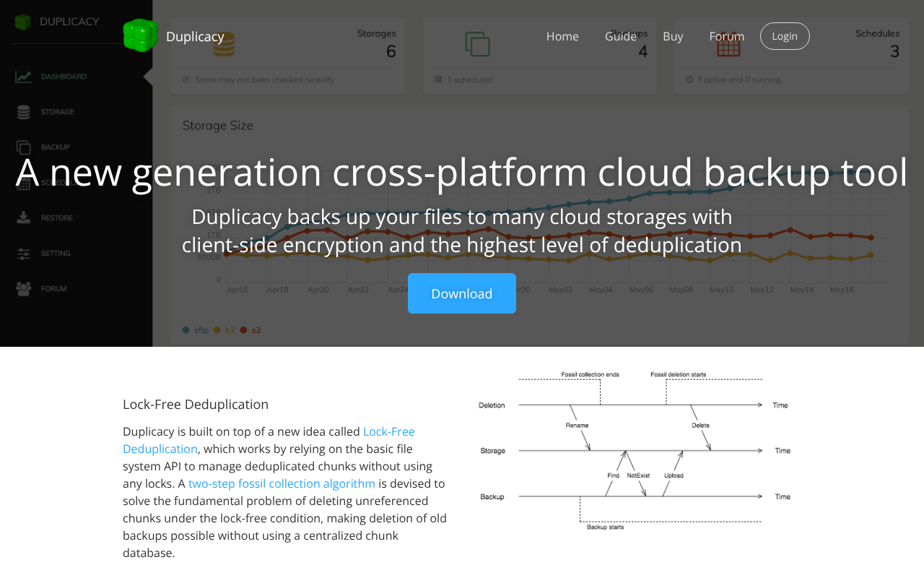Click the sftp blue legend dot
This screenshot has height=578, width=924.
[x=186, y=330]
